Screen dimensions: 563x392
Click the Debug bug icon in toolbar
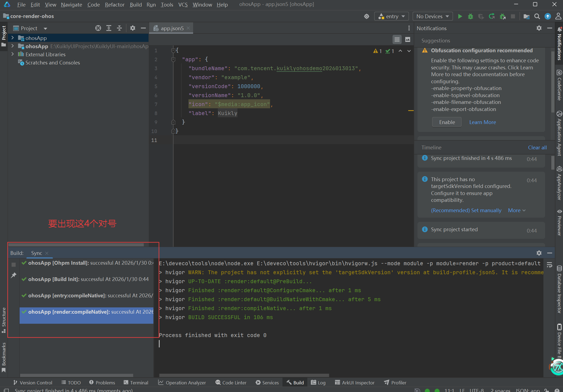click(471, 16)
